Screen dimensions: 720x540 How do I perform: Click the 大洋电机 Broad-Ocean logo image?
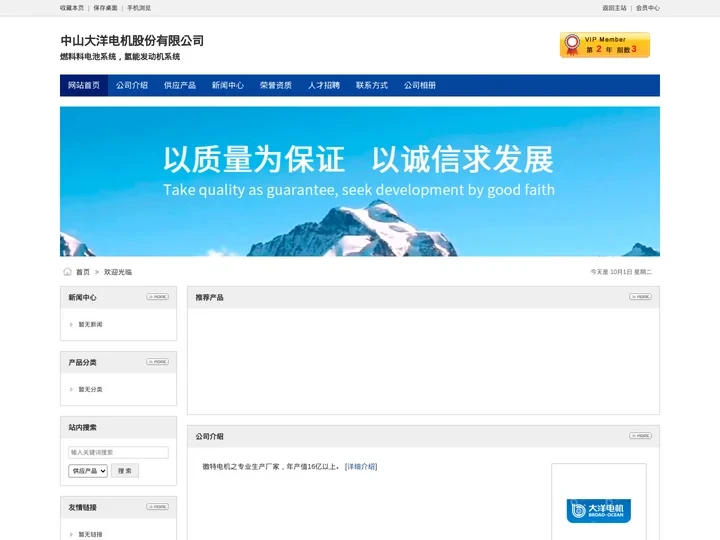coord(599,511)
